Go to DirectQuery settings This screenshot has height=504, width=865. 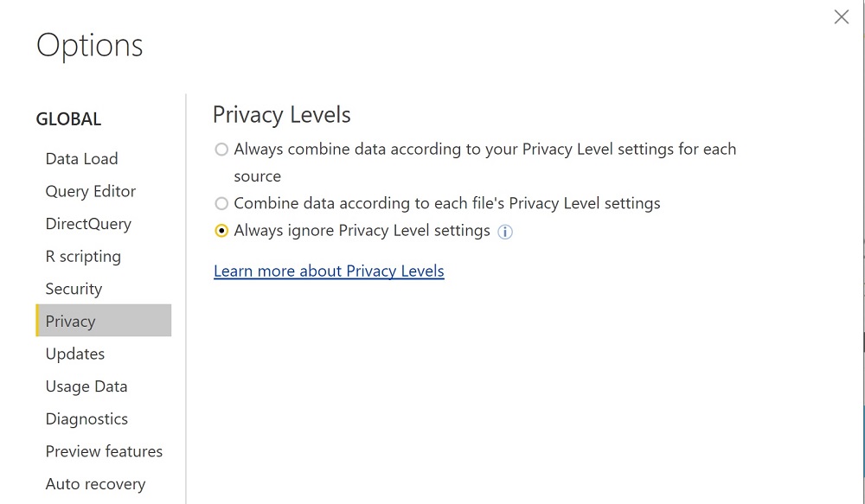click(88, 224)
